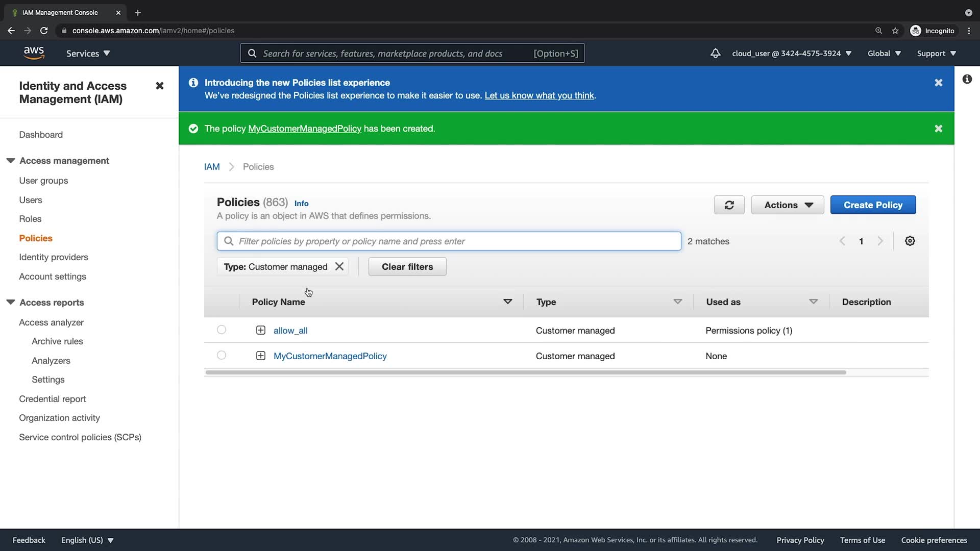Expand the allow_all policy row details
This screenshot has width=980, height=551.
[x=260, y=330]
